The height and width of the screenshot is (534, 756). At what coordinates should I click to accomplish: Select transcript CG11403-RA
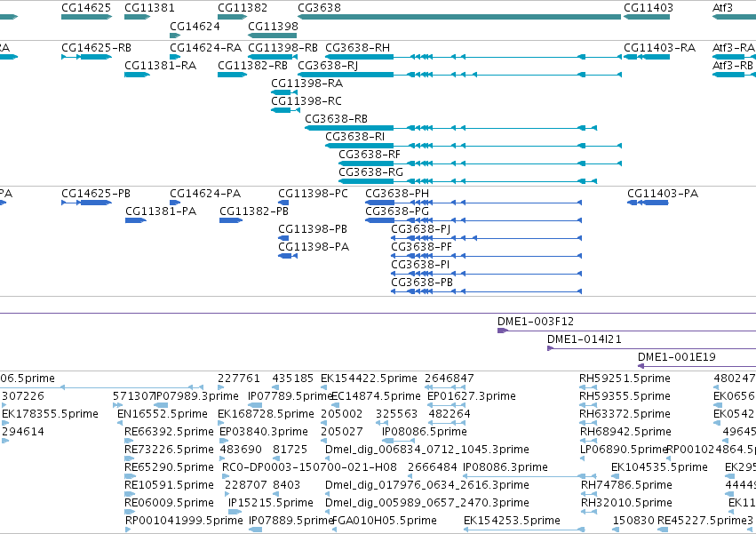click(659, 48)
